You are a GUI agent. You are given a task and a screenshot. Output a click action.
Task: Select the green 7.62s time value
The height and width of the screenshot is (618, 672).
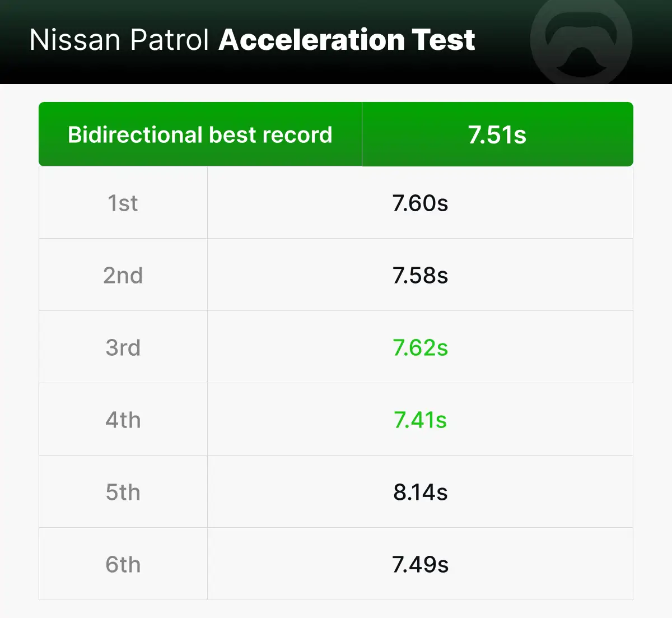tap(420, 348)
